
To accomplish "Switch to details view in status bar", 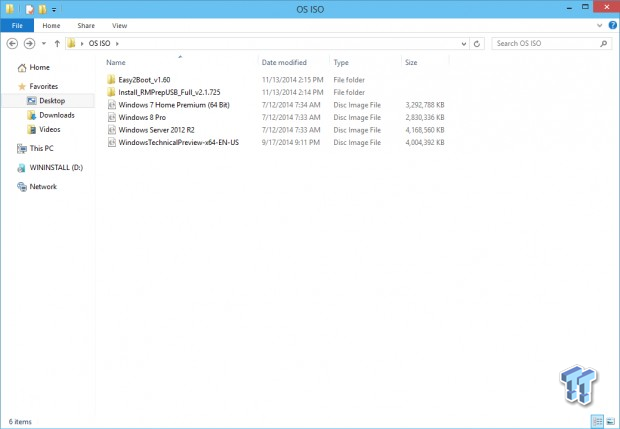I will [597, 421].
